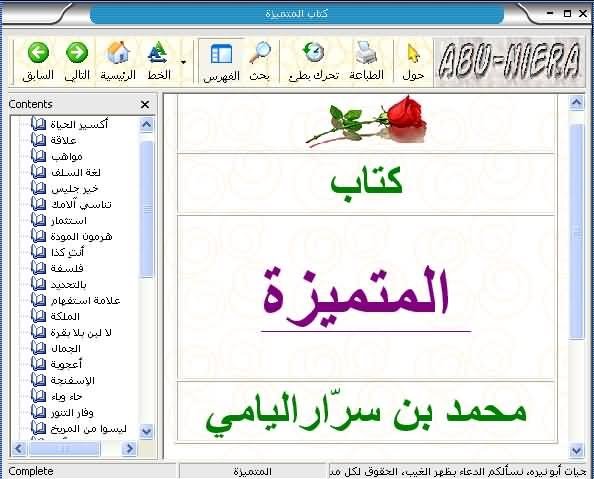Select the هرمون المودة contents item
The height and width of the screenshot is (479, 594).
click(x=81, y=236)
